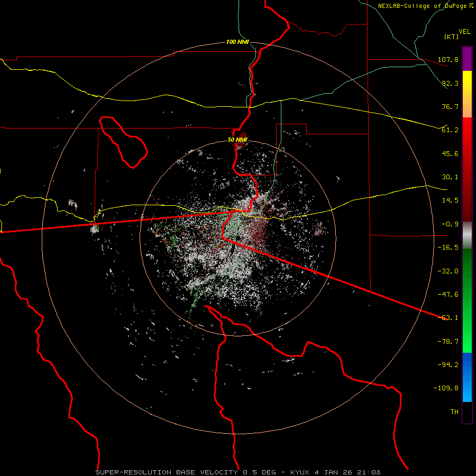Click the -0.9 velocity scale value
Screen dimensions: 476x476
450,224
